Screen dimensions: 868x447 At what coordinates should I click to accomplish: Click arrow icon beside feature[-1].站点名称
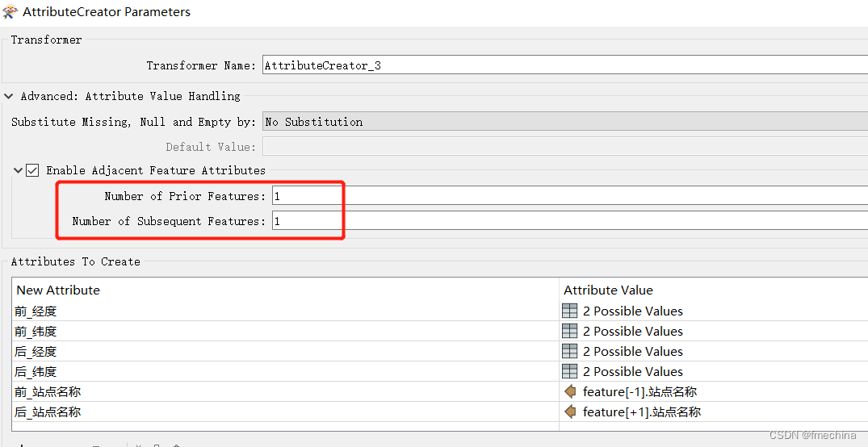[x=570, y=391]
